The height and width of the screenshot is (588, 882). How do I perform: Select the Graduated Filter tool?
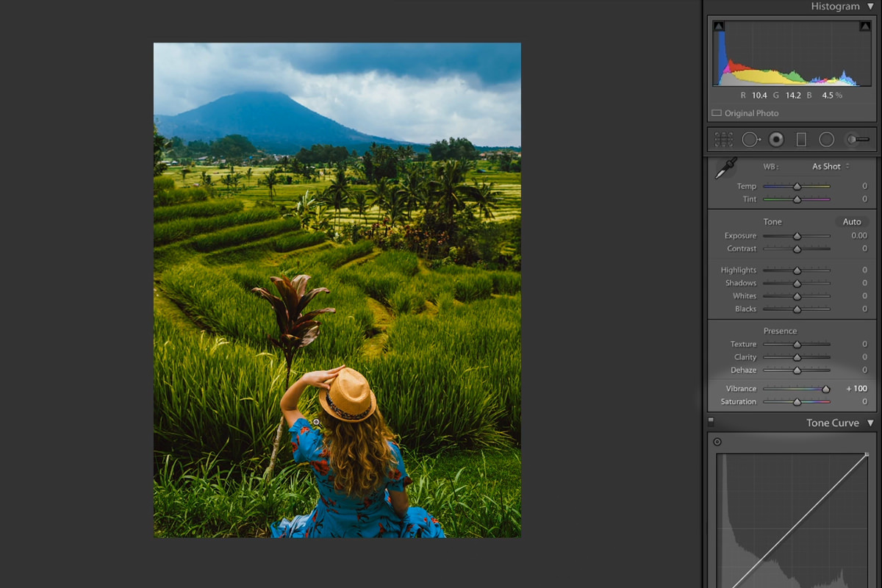click(x=801, y=140)
